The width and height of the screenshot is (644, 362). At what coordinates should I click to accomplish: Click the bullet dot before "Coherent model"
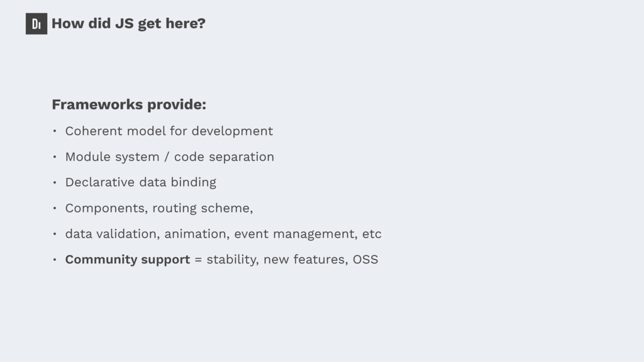point(55,131)
